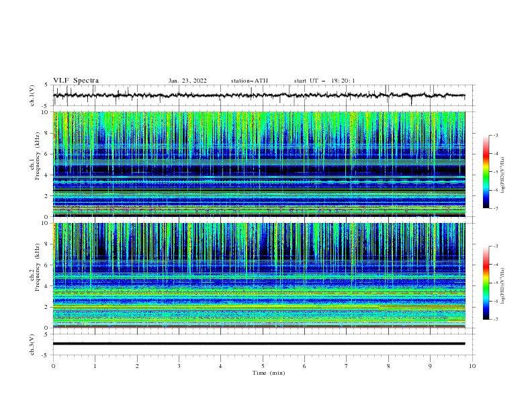Click the "station=ATH" header label
532x411 pixels.
[249, 81]
